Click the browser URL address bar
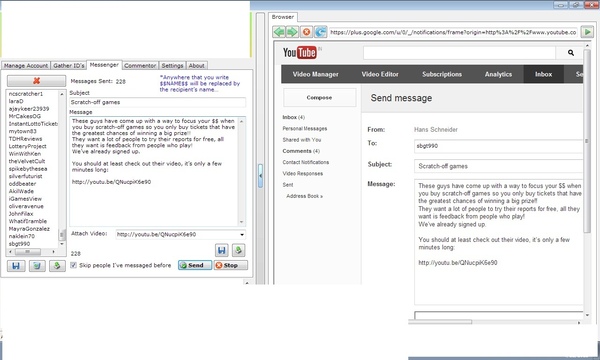The image size is (600, 360). tap(453, 32)
